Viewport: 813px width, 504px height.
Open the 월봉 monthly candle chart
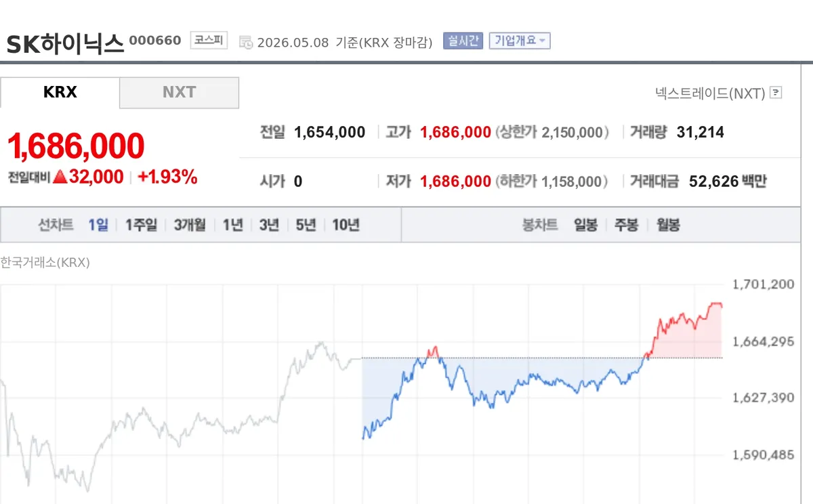pos(668,225)
